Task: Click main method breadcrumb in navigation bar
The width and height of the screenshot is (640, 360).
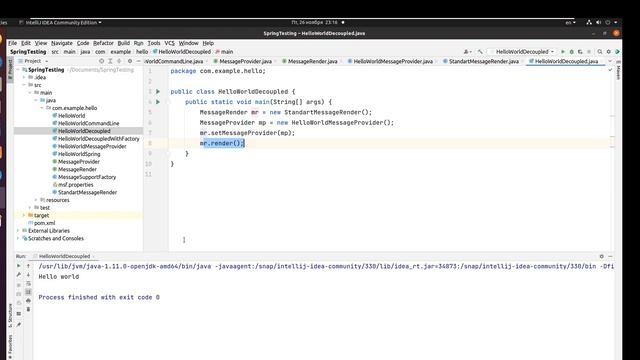Action: [224, 52]
